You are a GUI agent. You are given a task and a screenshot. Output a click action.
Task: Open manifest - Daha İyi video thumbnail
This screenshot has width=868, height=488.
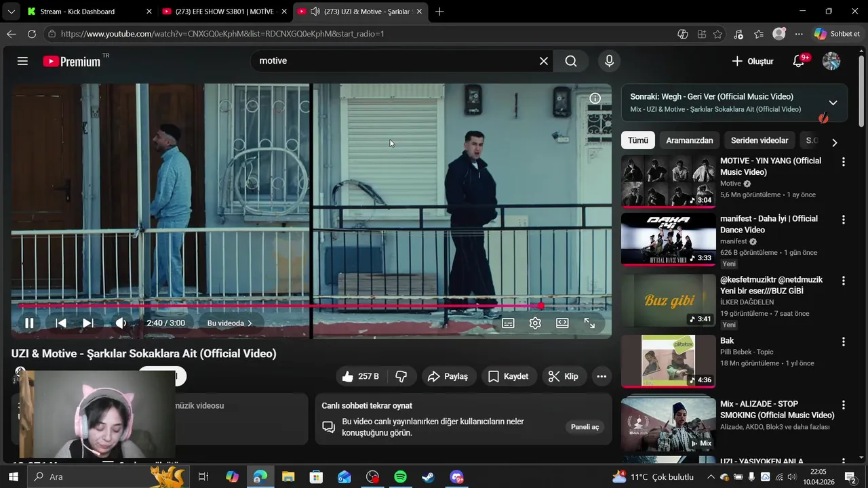click(x=668, y=239)
